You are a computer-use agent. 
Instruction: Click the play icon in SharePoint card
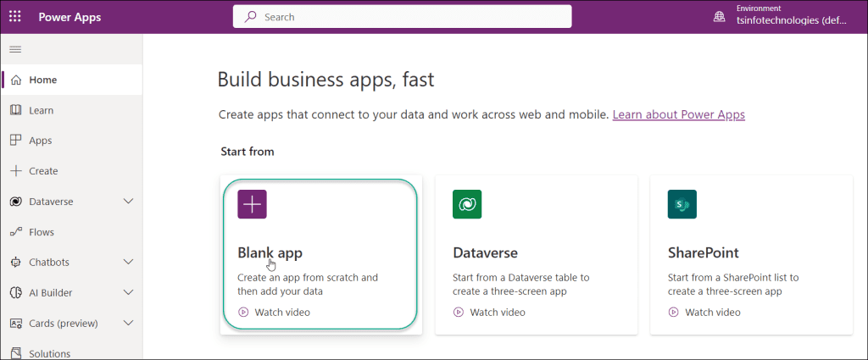click(x=674, y=313)
